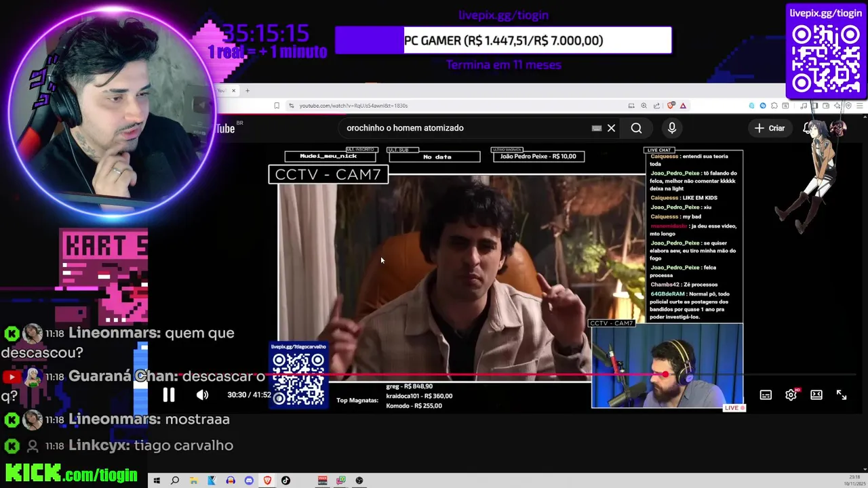Open the Criar button menu
The image size is (868, 488).
click(770, 128)
